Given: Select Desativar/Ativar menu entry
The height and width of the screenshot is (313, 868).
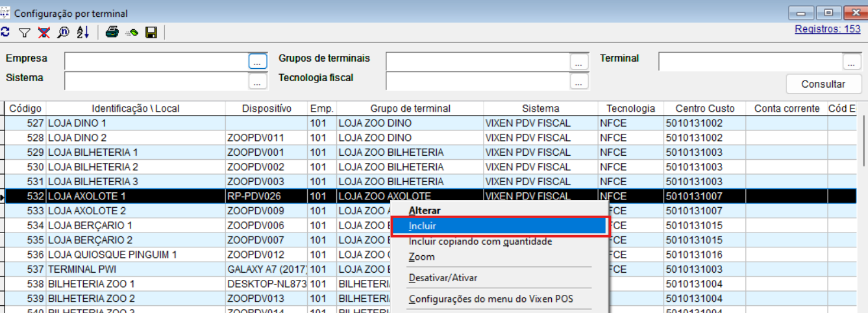Looking at the screenshot, I should pyautogui.click(x=443, y=278).
